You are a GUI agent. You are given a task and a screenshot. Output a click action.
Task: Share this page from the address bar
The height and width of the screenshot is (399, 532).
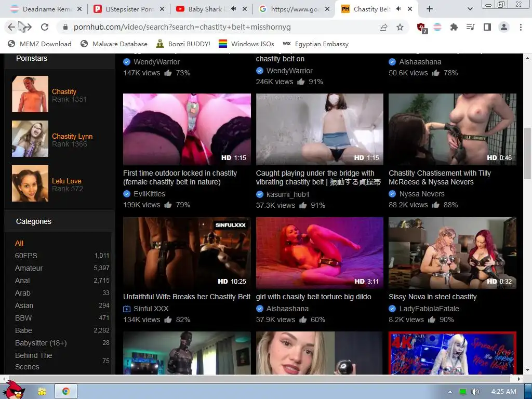(383, 27)
